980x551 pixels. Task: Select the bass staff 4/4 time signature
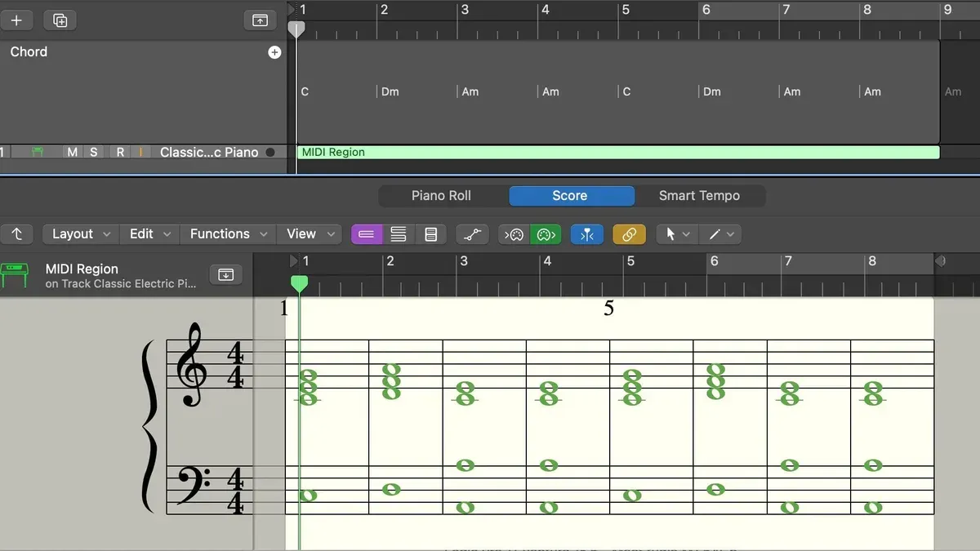[235, 490]
